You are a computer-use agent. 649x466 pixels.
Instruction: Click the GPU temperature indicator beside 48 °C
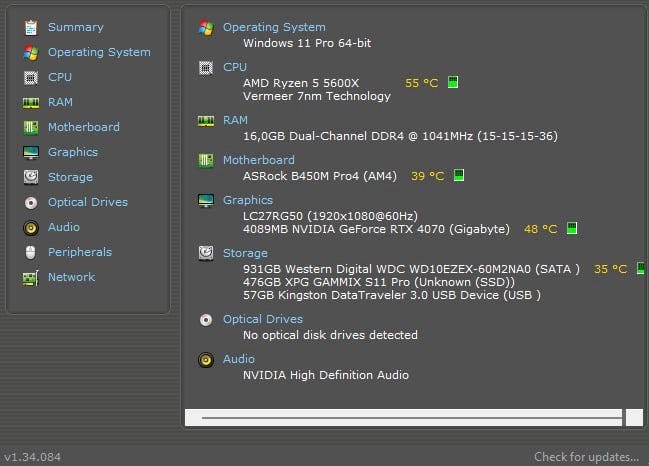[572, 228]
